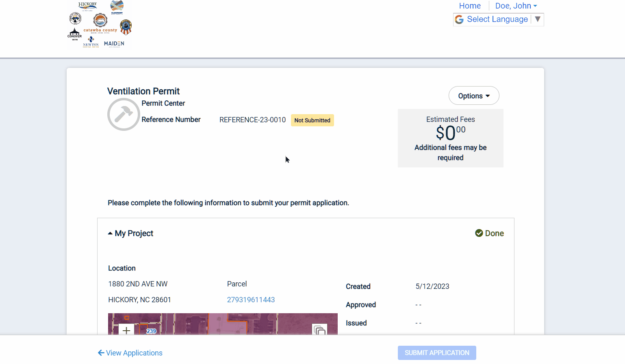
Task: Collapse the My Project section
Action: [x=130, y=233]
